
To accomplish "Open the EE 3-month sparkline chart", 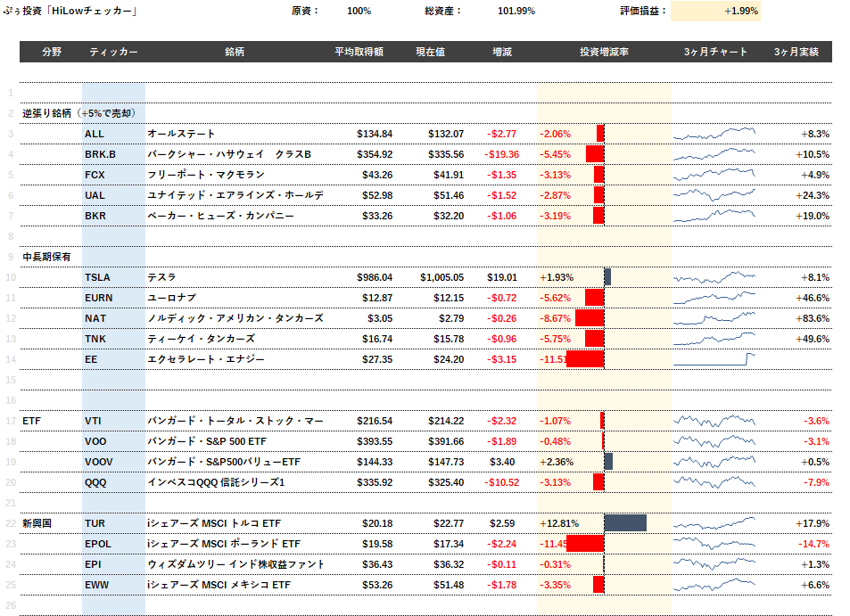I will pos(714,359).
